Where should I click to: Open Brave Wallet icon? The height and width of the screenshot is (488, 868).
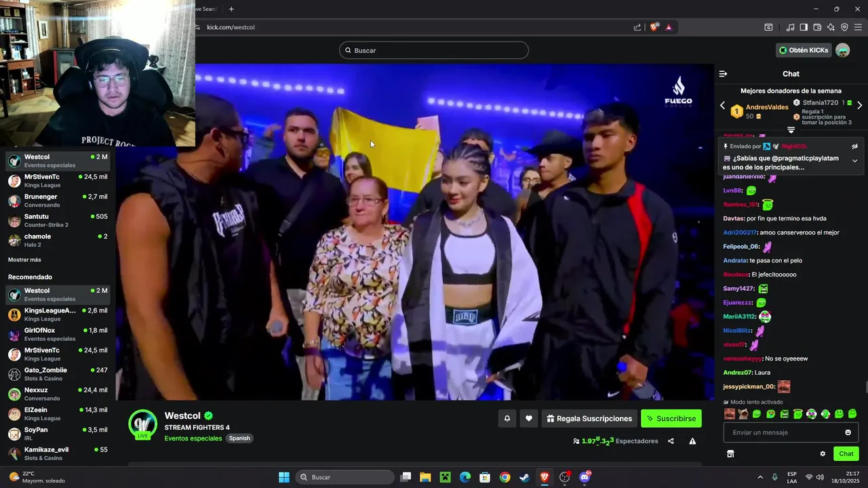[817, 27]
